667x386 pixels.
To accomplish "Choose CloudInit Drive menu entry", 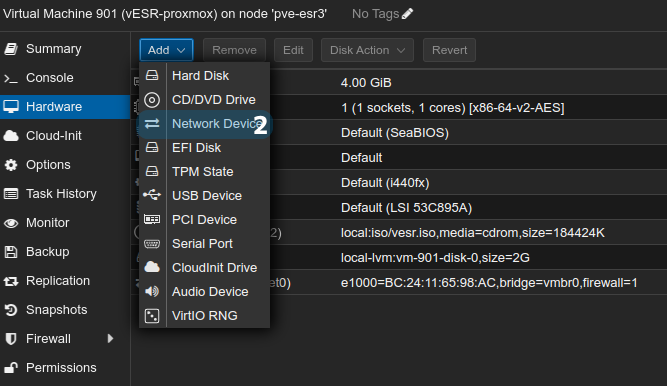I will point(205,268).
